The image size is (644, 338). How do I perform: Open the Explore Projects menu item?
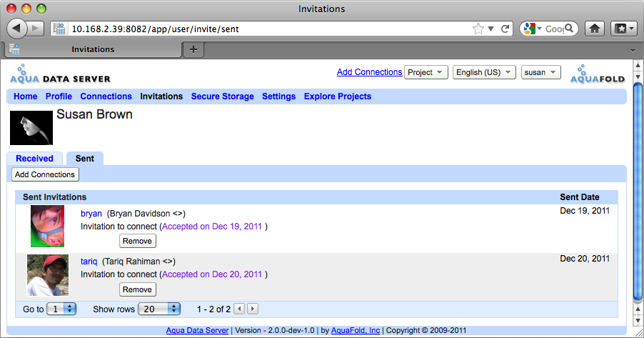(338, 96)
